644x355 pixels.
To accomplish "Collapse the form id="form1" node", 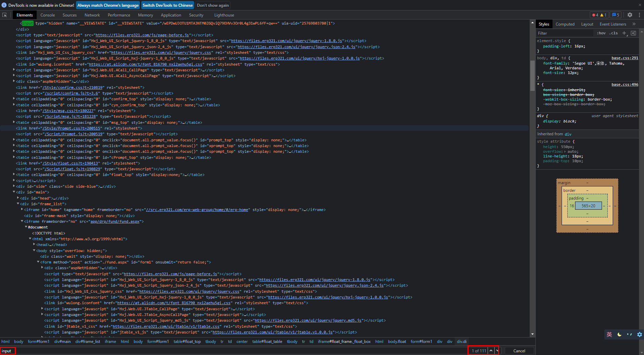I will 38,262.
